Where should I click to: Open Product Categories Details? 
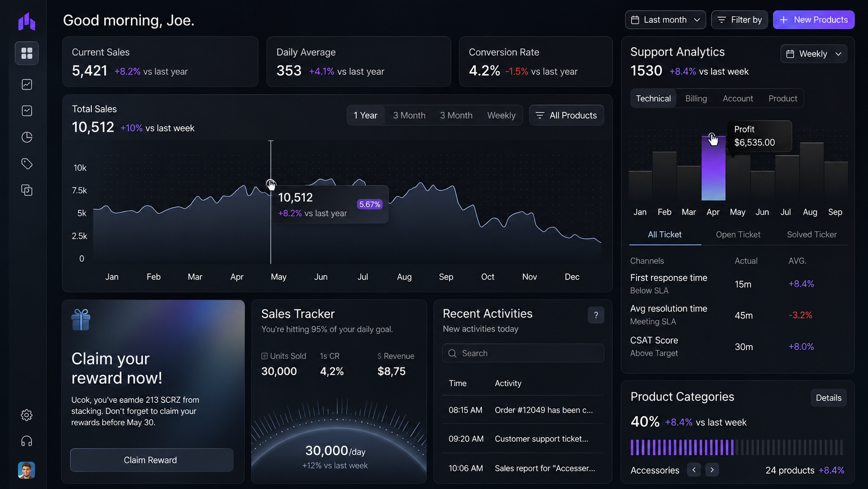pos(829,398)
